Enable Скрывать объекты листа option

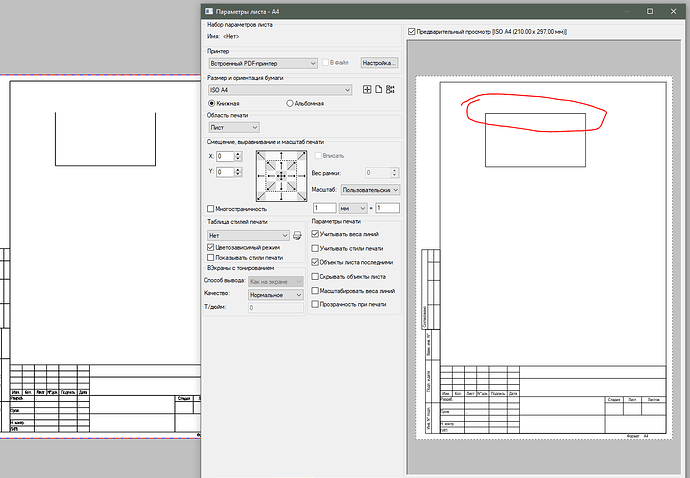(x=317, y=275)
